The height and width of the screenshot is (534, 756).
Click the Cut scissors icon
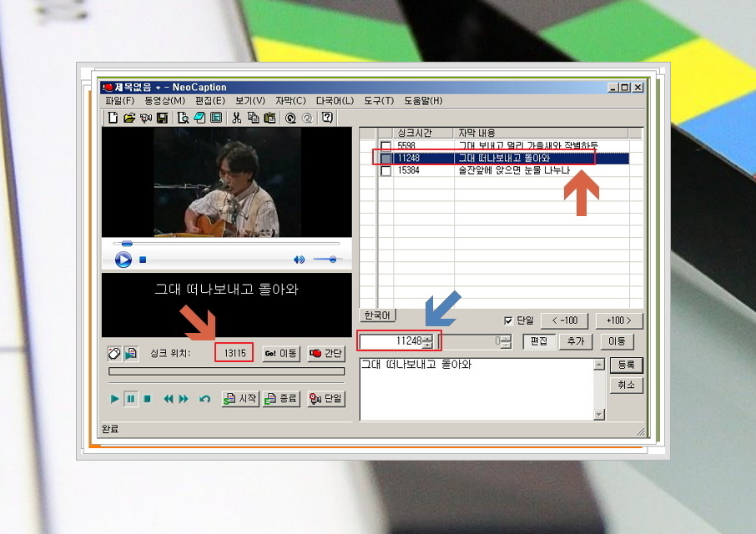tap(237, 118)
